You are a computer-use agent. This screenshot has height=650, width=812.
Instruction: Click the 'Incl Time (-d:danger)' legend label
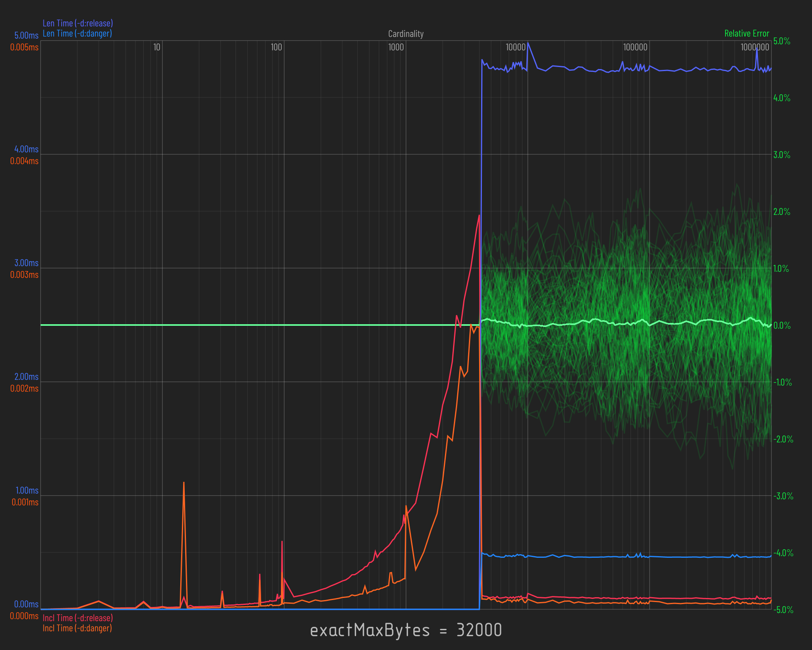(x=77, y=628)
